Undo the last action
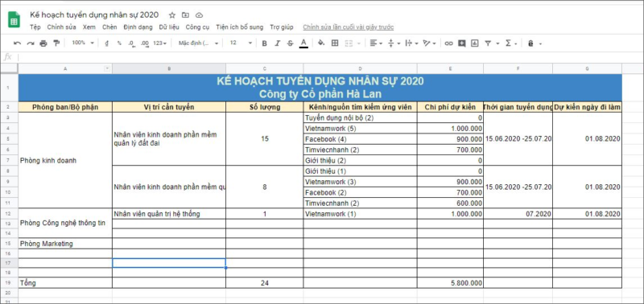Image resolution: width=644 pixels, height=304 pixels. coord(17,43)
